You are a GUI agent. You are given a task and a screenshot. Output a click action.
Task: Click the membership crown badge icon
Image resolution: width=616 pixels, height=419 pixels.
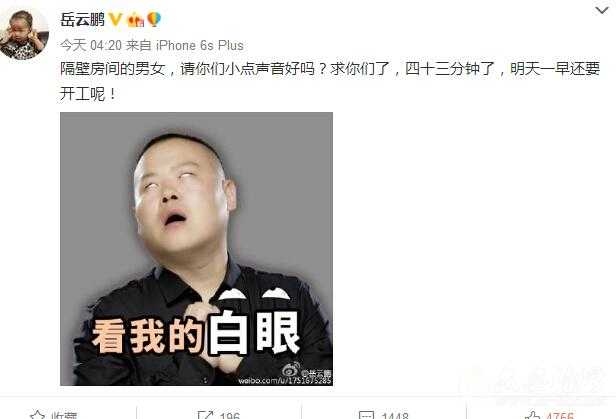click(136, 19)
